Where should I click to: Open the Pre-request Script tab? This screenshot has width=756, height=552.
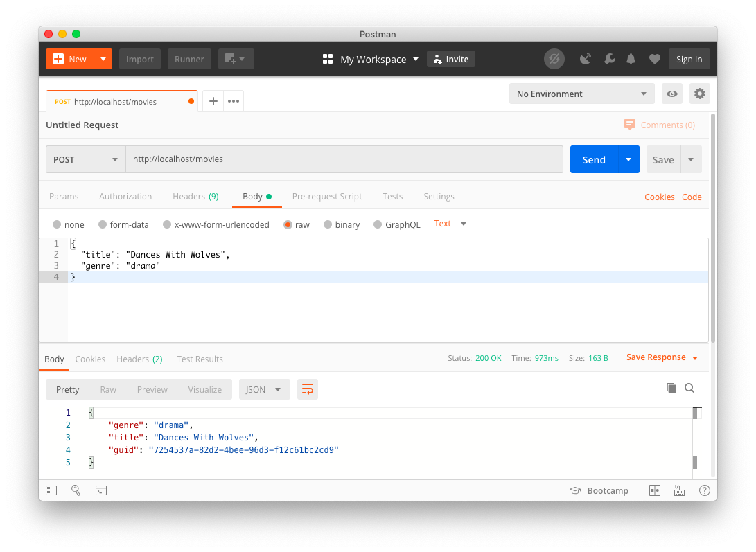pyautogui.click(x=327, y=196)
